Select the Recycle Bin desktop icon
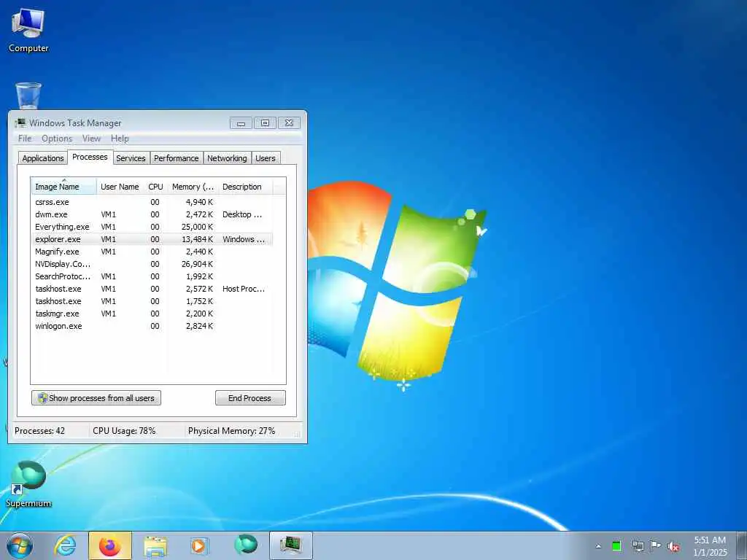 (28, 96)
